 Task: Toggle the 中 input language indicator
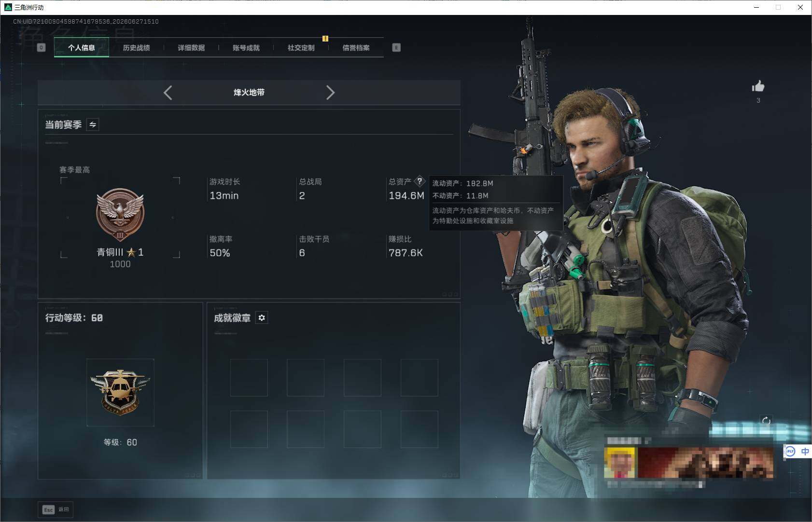tap(805, 452)
